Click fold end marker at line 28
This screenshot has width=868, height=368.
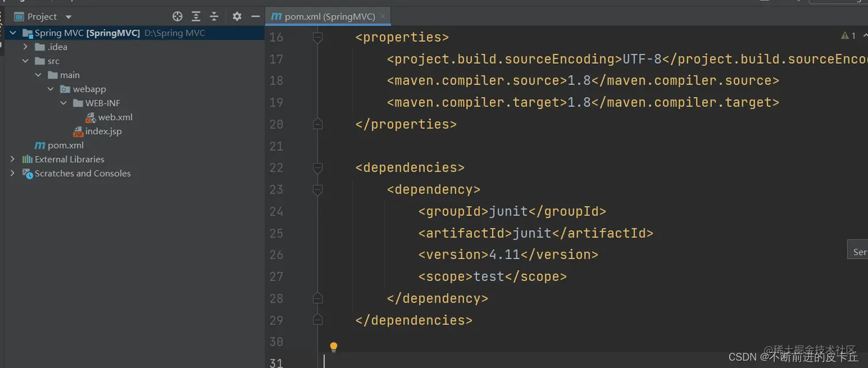317,298
